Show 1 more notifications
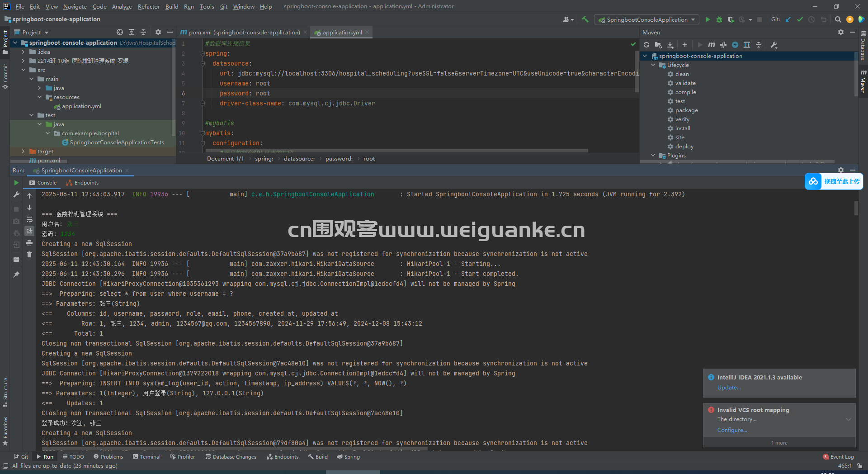 tap(779, 443)
